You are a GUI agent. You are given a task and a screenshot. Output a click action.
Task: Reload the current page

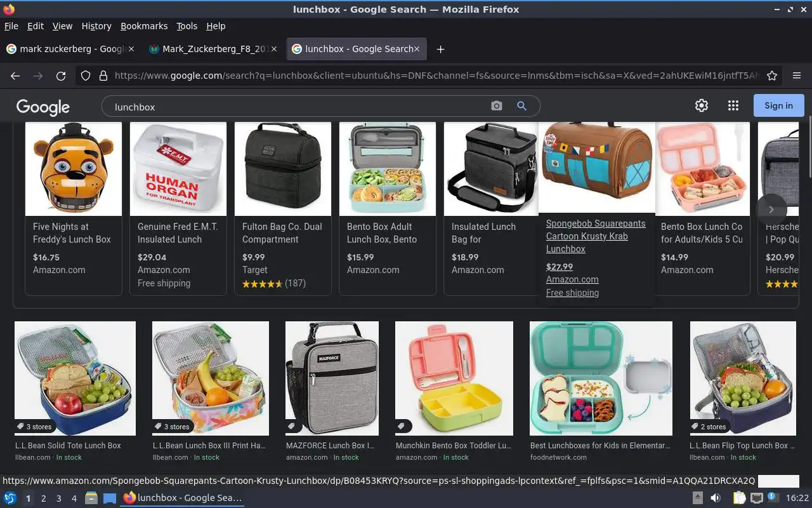(x=61, y=76)
